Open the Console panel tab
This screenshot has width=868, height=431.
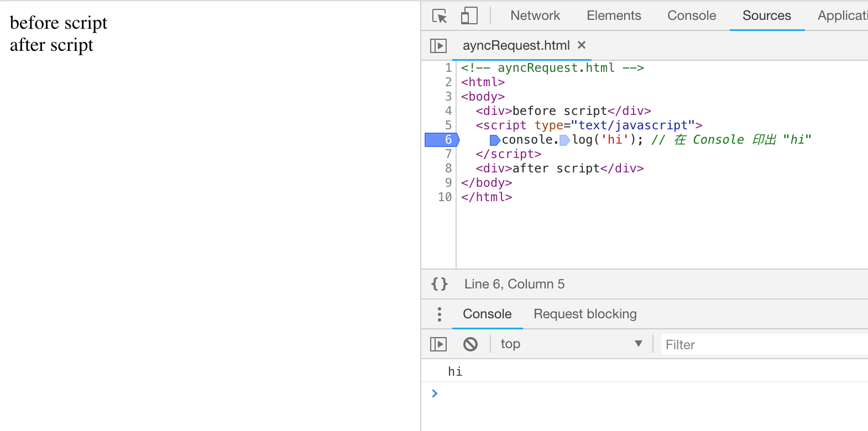click(x=692, y=15)
